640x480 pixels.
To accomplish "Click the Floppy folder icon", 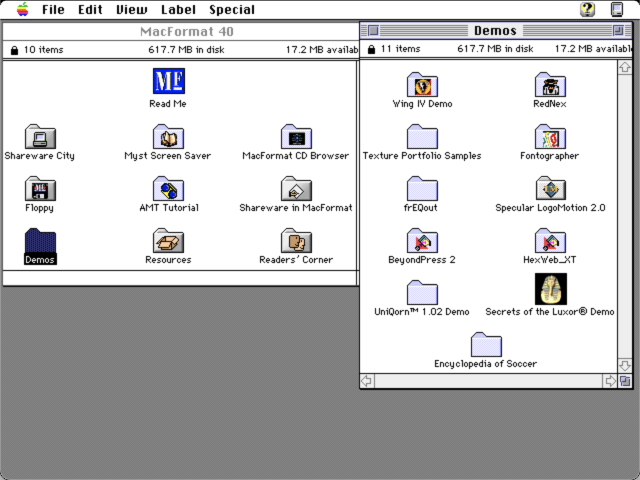I will pos(40,189).
